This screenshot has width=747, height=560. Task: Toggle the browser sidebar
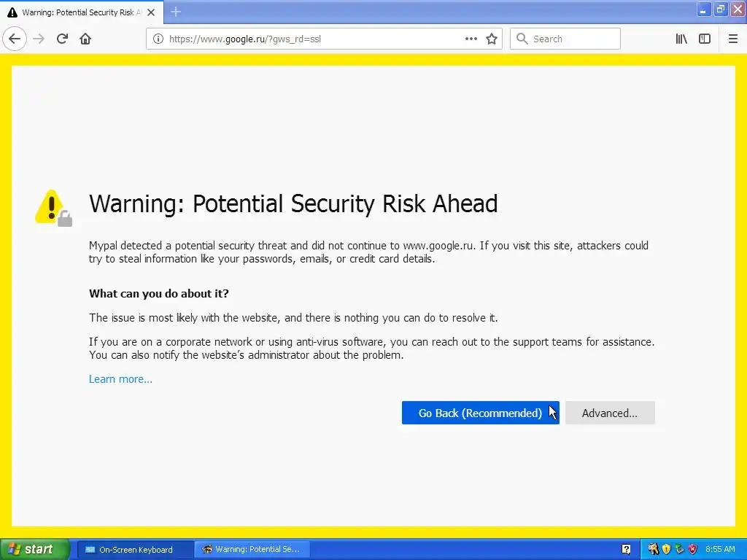tap(705, 39)
